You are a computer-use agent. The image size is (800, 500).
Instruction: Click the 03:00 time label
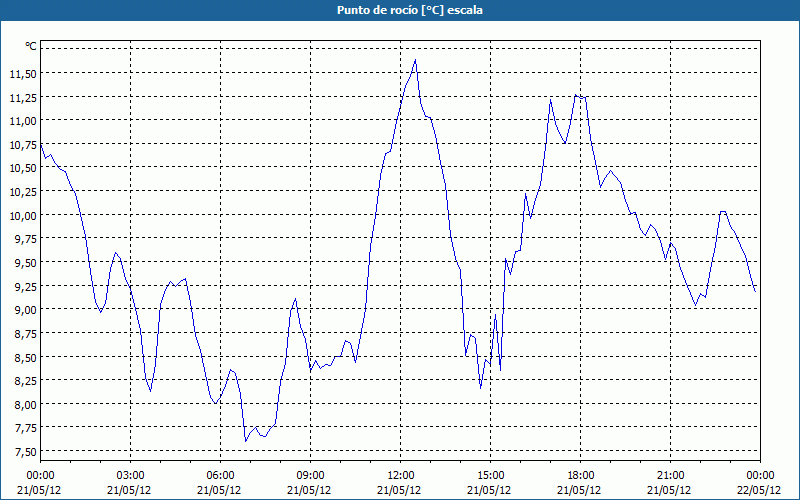[130, 475]
